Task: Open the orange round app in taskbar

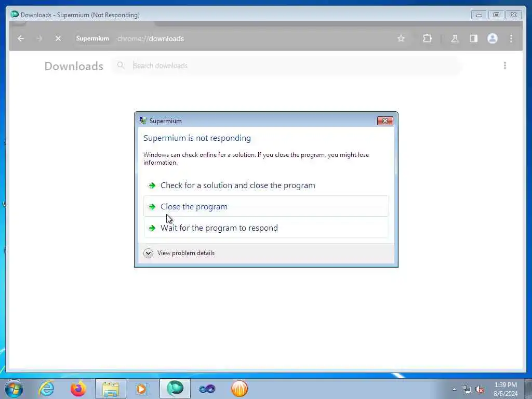Action: [x=239, y=389]
